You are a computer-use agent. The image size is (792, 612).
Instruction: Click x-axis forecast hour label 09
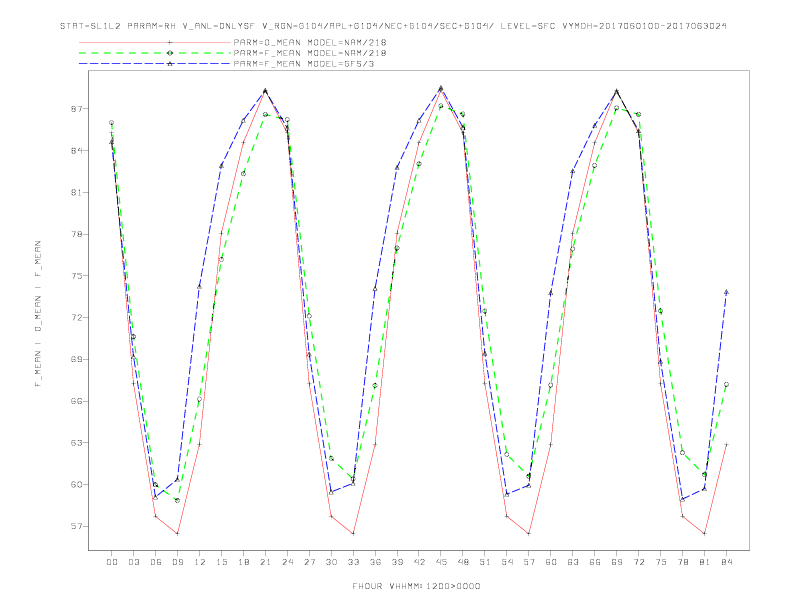(x=177, y=562)
